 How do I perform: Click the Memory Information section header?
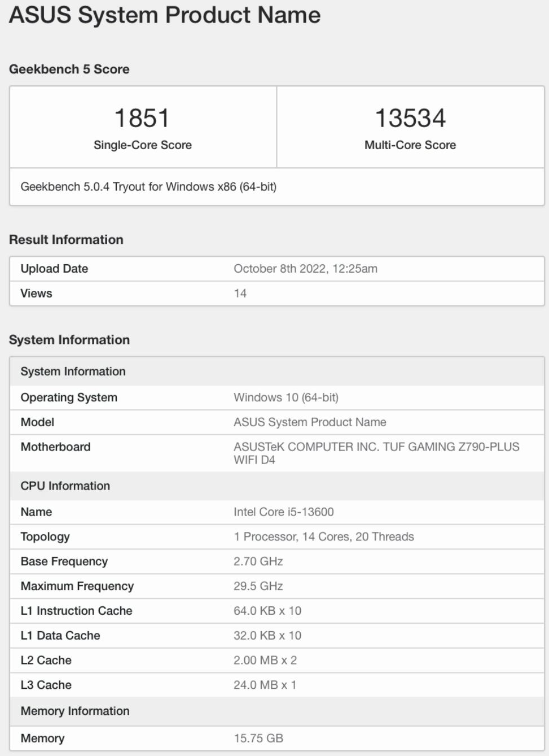(x=75, y=711)
